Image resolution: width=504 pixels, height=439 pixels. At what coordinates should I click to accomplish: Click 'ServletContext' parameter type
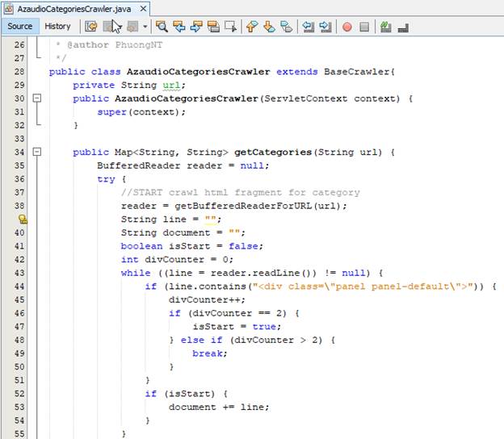pos(305,98)
